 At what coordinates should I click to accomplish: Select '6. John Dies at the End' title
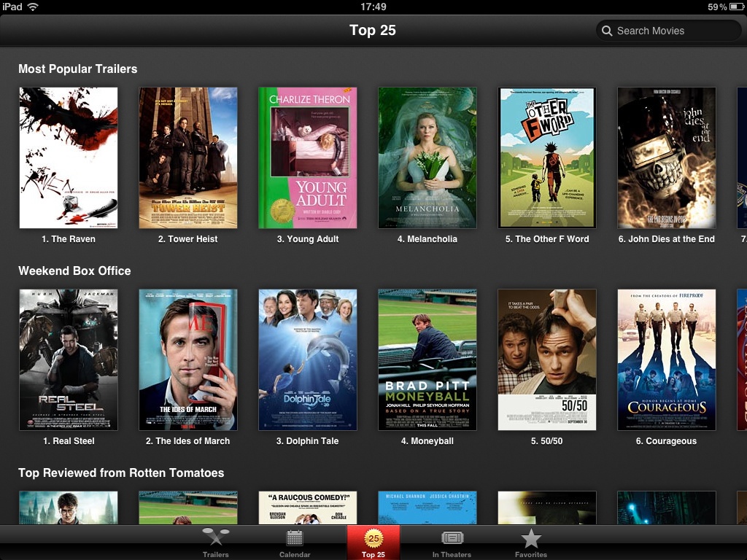point(667,239)
